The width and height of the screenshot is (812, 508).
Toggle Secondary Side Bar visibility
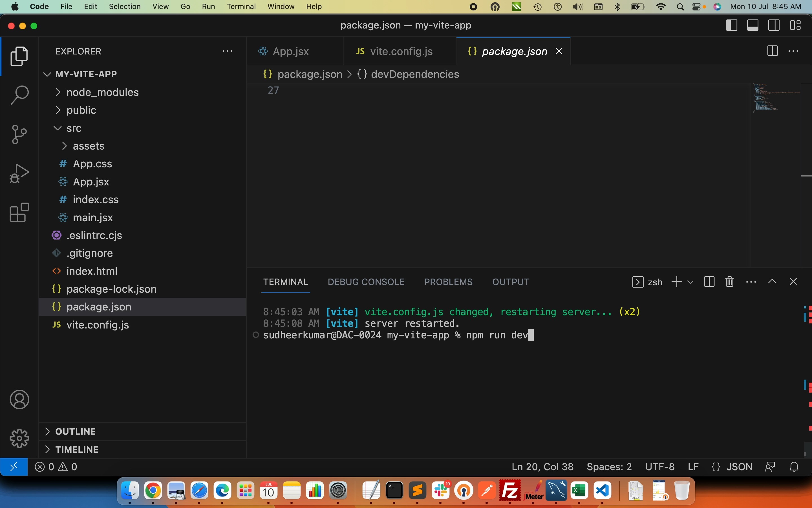774,25
